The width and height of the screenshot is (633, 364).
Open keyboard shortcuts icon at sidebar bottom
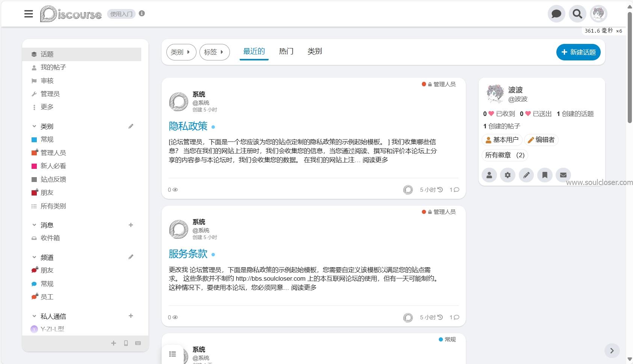pyautogui.click(x=138, y=343)
